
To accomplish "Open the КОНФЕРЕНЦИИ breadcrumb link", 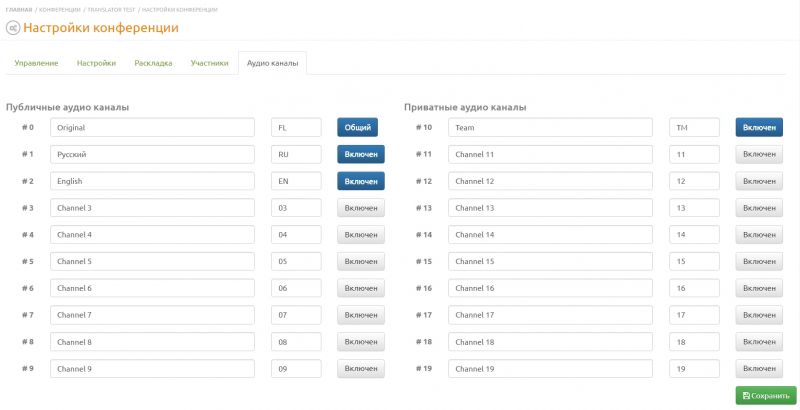I will [60, 10].
